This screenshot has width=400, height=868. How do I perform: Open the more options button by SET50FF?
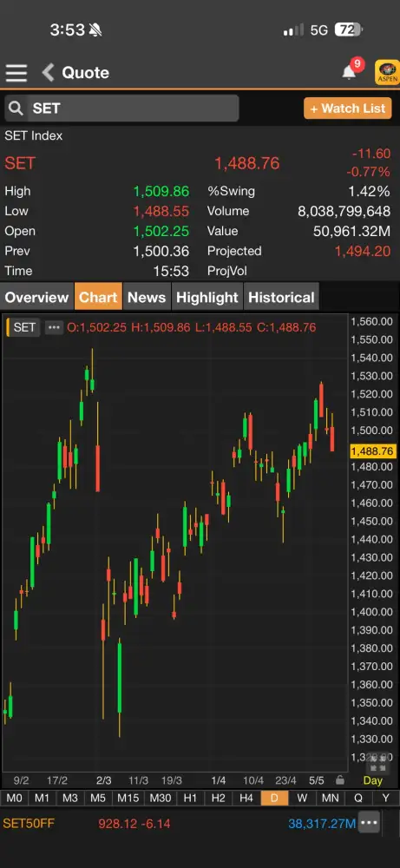click(x=369, y=823)
